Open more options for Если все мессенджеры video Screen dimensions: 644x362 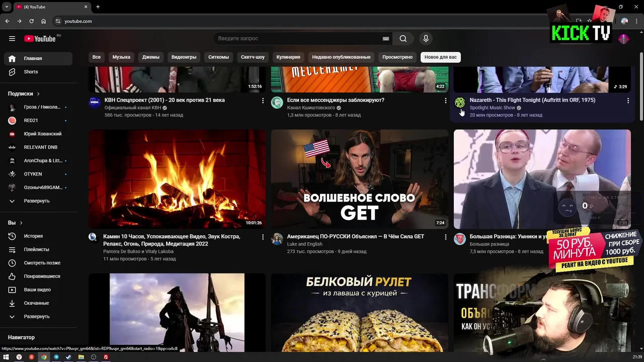pos(445,101)
